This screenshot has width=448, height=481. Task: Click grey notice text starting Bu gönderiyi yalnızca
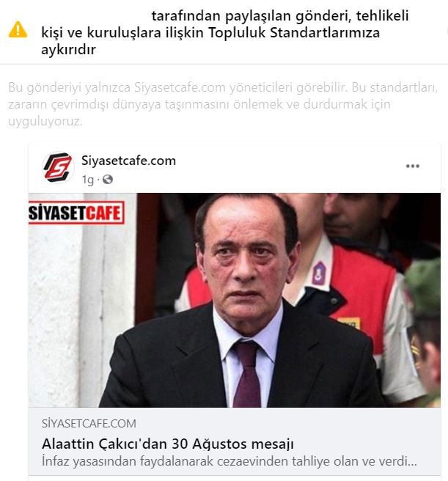223,104
